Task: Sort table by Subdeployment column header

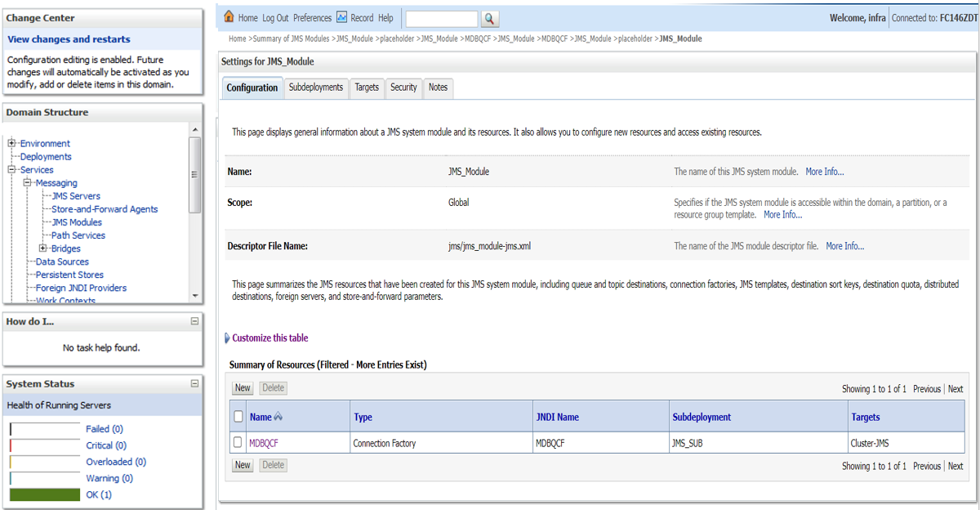Action: [x=702, y=417]
